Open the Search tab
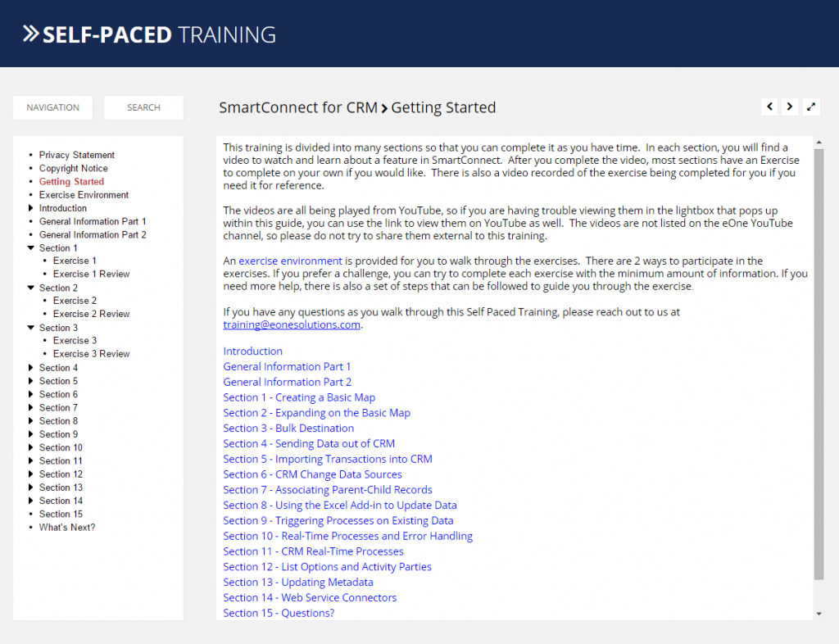This screenshot has width=839, height=644. [x=143, y=107]
